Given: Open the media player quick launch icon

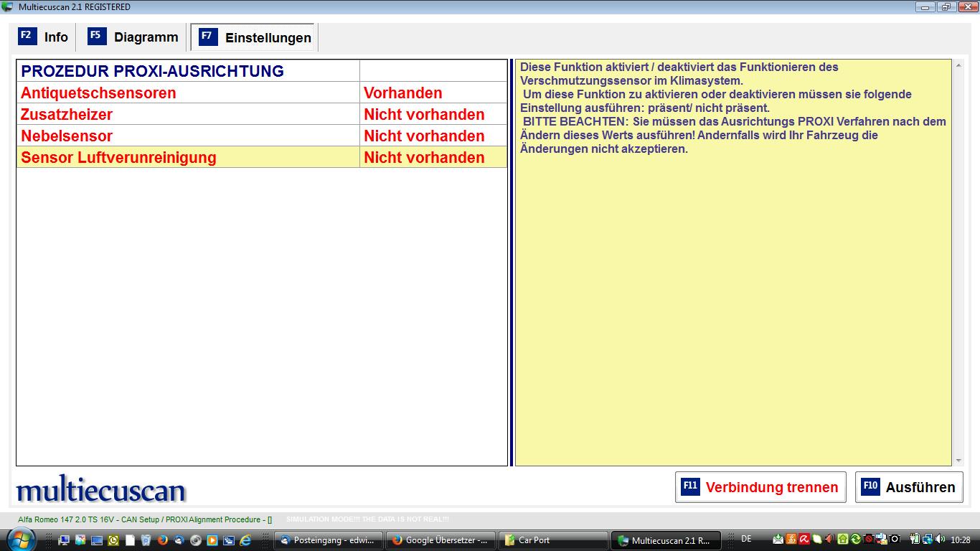Looking at the screenshot, I should [212, 540].
